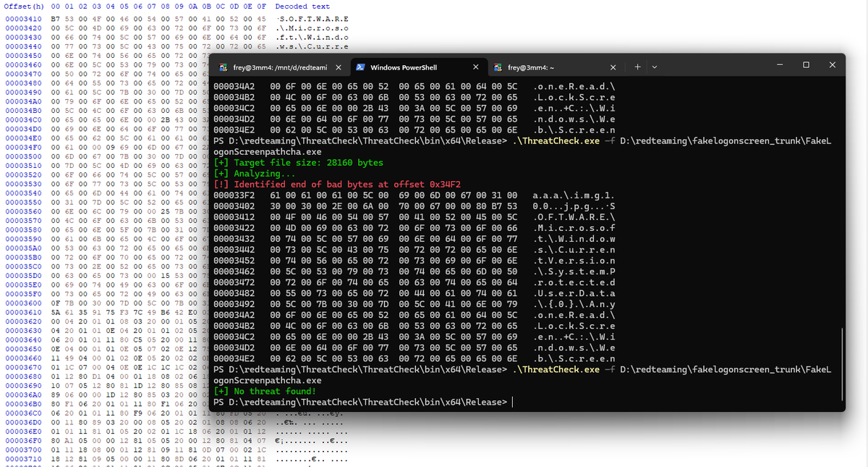
Task: Close the Windows PowerShell tab
Action: 475,67
